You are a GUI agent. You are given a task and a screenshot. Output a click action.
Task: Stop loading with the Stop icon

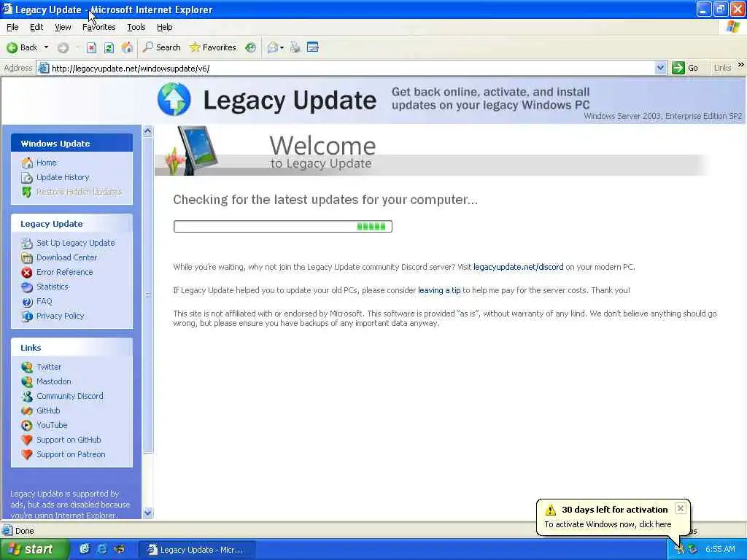coord(91,47)
